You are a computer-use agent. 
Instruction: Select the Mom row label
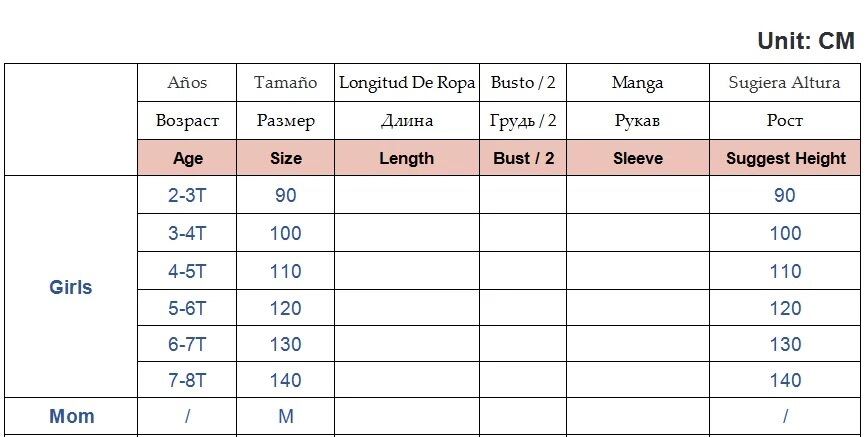pos(71,416)
